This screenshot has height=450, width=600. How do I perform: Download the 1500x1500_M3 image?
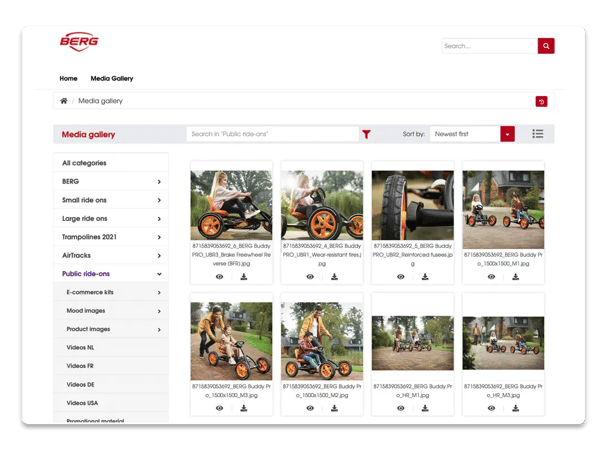(x=244, y=408)
